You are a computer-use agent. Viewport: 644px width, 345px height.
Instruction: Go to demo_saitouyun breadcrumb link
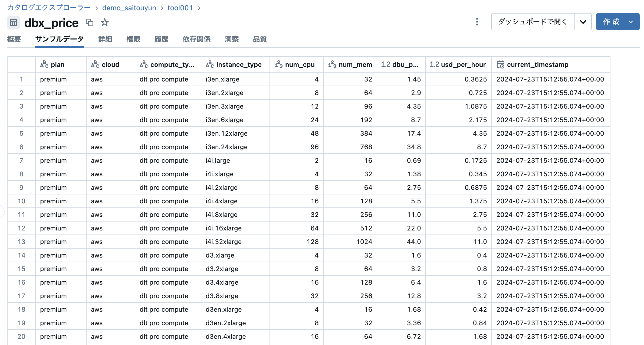(129, 8)
